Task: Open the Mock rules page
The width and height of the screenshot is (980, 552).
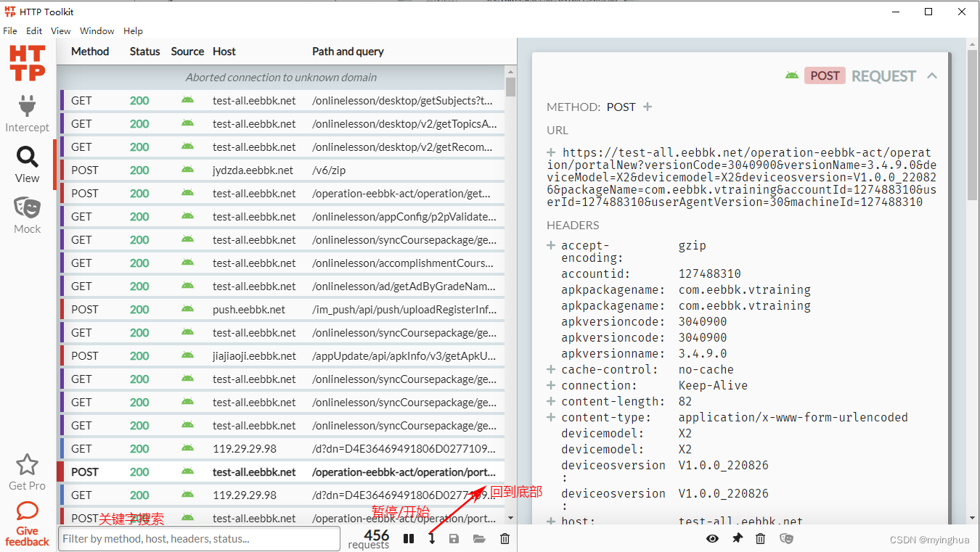Action: point(28,207)
